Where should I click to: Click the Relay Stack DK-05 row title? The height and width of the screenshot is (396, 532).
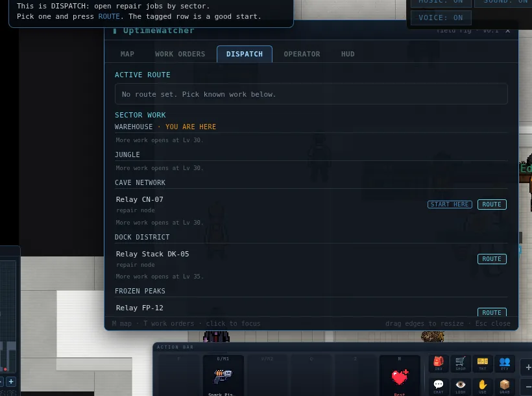tap(152, 254)
